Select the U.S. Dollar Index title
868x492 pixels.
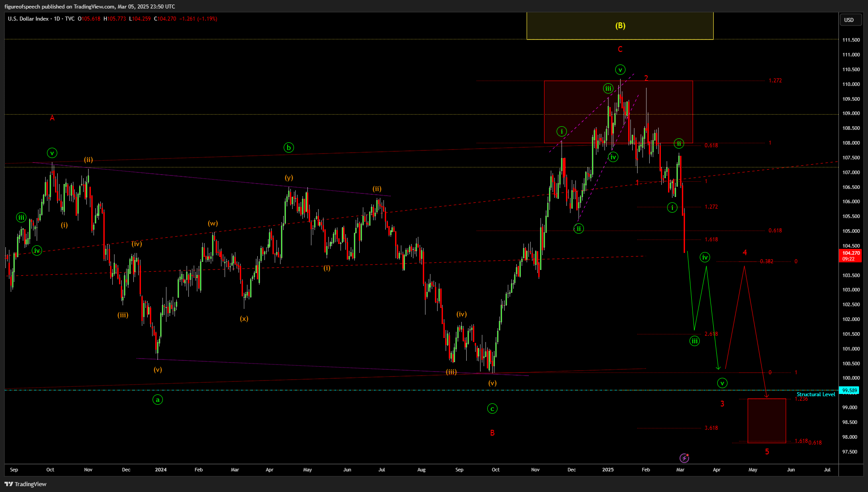pyautogui.click(x=28, y=19)
